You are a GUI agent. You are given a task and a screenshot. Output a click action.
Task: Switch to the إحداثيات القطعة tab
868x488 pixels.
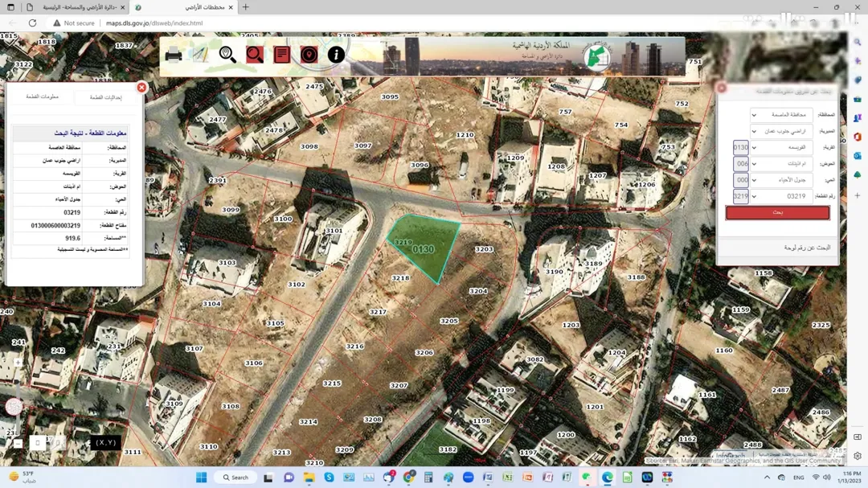pyautogui.click(x=106, y=97)
